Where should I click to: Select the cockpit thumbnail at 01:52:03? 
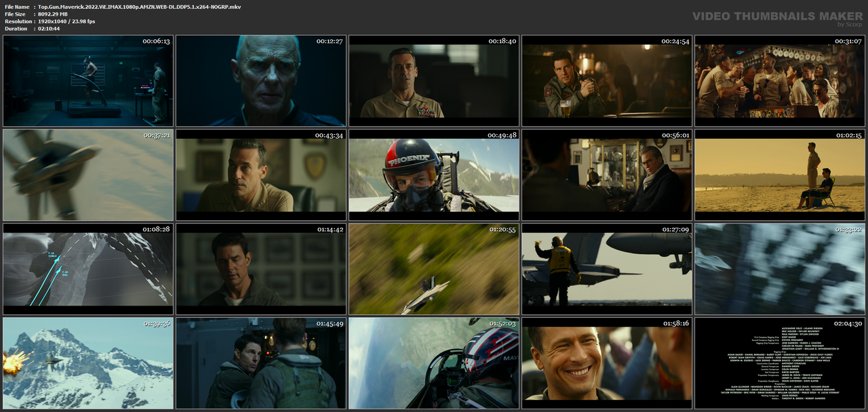click(x=434, y=363)
